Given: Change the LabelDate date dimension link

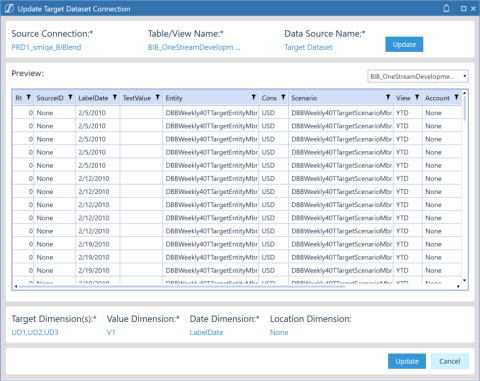Looking at the screenshot, I should 206,332.
